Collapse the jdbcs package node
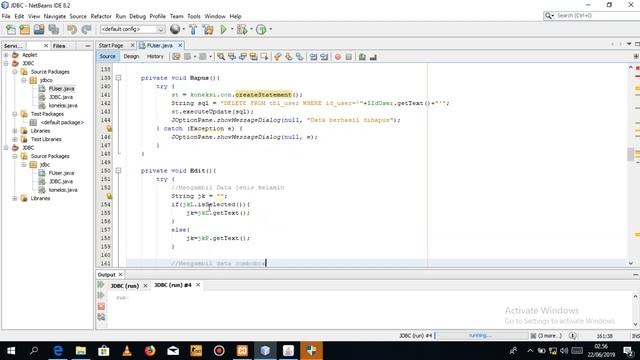 (24, 80)
